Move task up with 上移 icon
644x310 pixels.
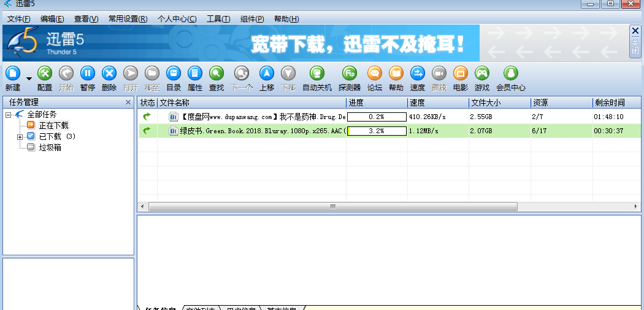(x=267, y=74)
